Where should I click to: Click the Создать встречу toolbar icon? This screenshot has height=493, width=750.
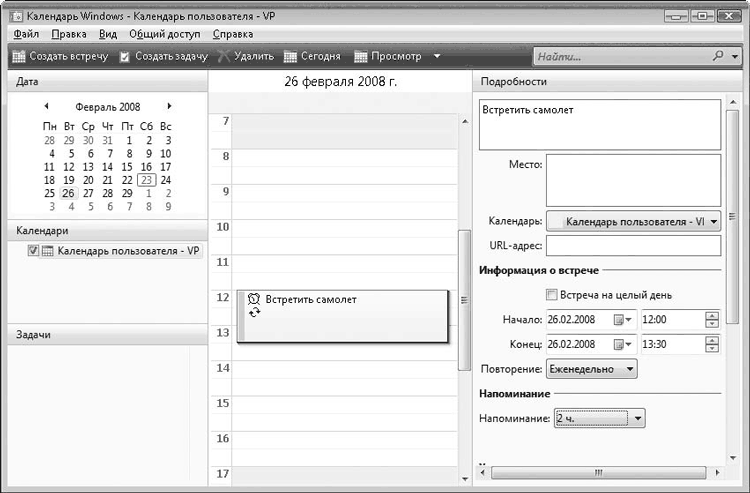19,57
